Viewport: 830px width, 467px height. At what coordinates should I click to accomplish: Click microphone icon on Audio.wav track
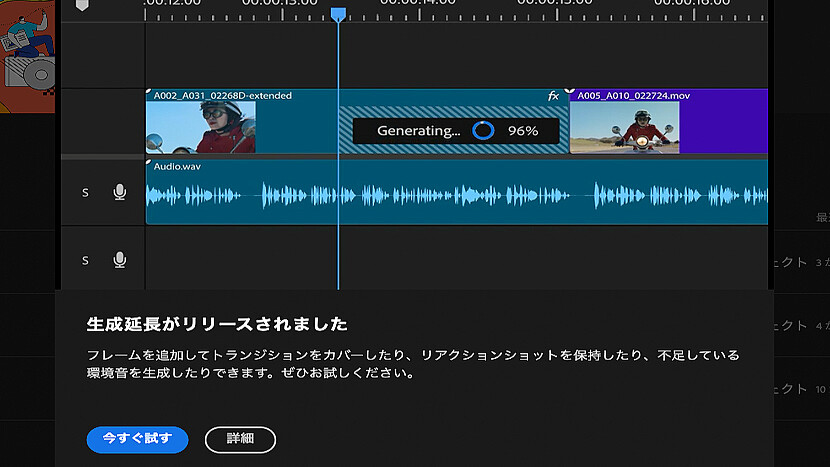(120, 192)
